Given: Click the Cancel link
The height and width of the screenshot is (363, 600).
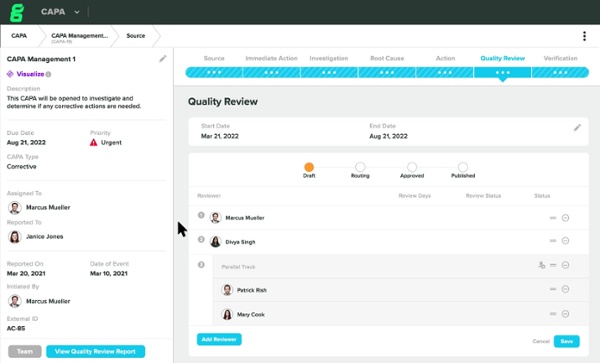Looking at the screenshot, I should pyautogui.click(x=541, y=341).
